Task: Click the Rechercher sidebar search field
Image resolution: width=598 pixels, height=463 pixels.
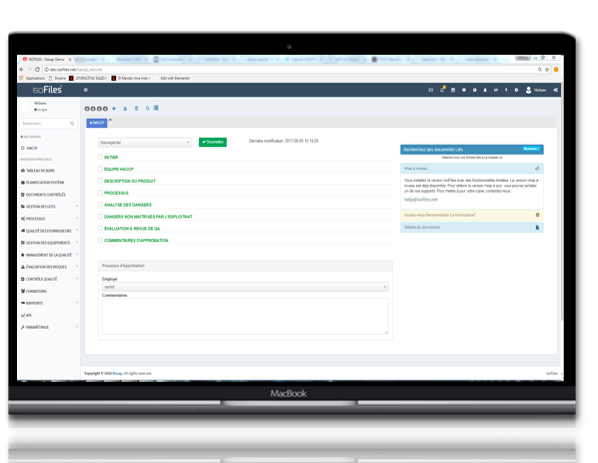Action: click(x=48, y=124)
